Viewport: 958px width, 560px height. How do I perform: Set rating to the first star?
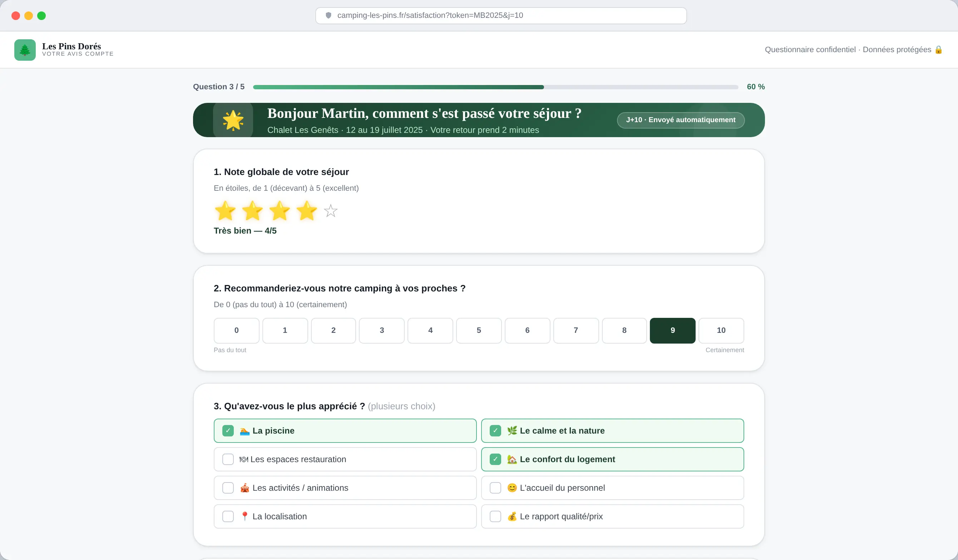(225, 211)
